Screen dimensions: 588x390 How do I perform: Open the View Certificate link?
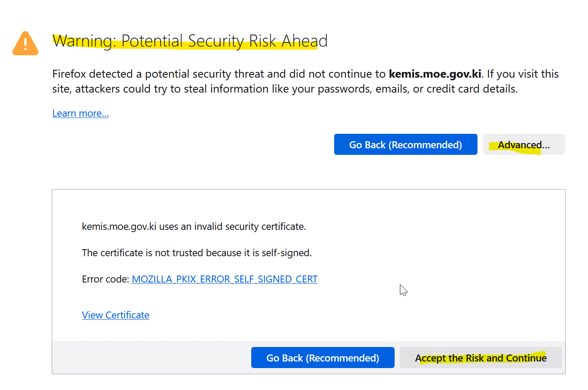[x=115, y=315]
